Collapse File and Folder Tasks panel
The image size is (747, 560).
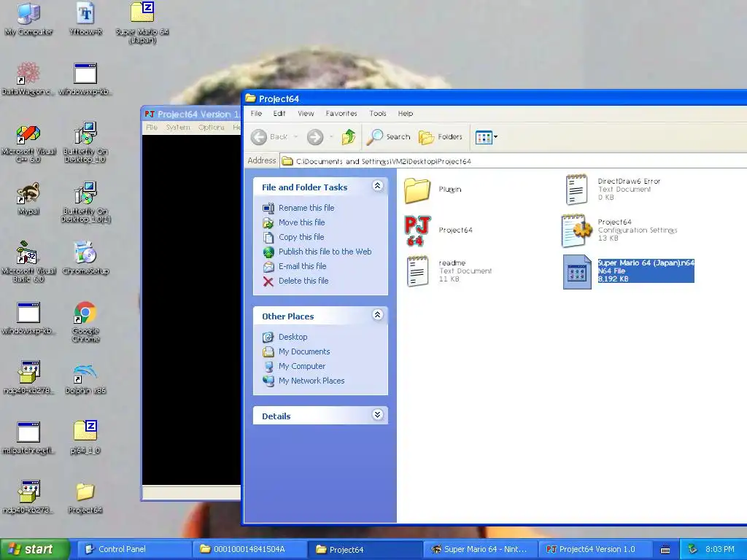(x=377, y=186)
